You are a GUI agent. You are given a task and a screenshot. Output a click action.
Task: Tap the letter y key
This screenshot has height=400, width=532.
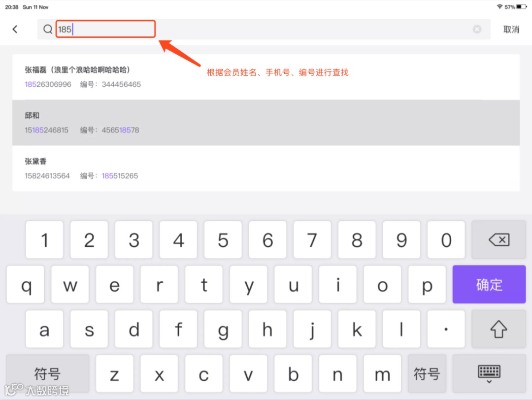click(249, 284)
